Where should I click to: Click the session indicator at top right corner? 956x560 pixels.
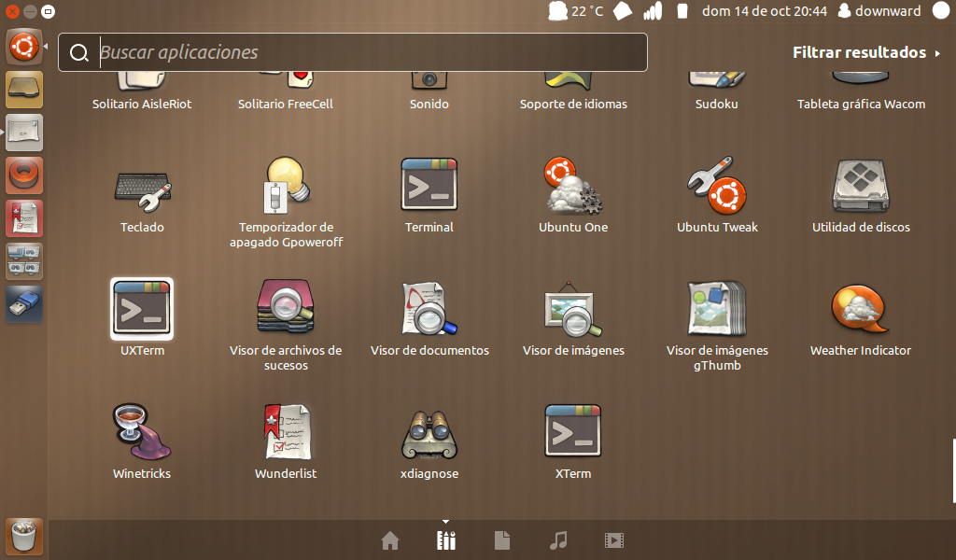(x=942, y=11)
